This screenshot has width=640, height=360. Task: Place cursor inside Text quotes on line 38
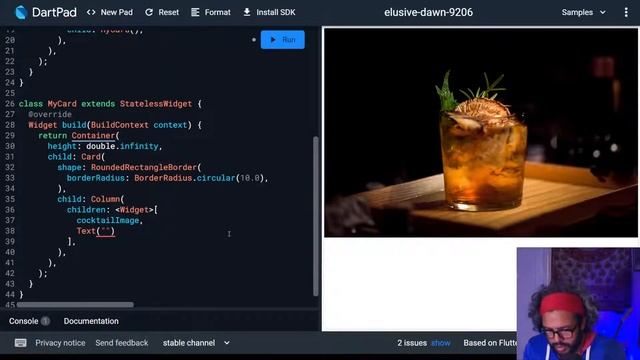click(x=105, y=231)
